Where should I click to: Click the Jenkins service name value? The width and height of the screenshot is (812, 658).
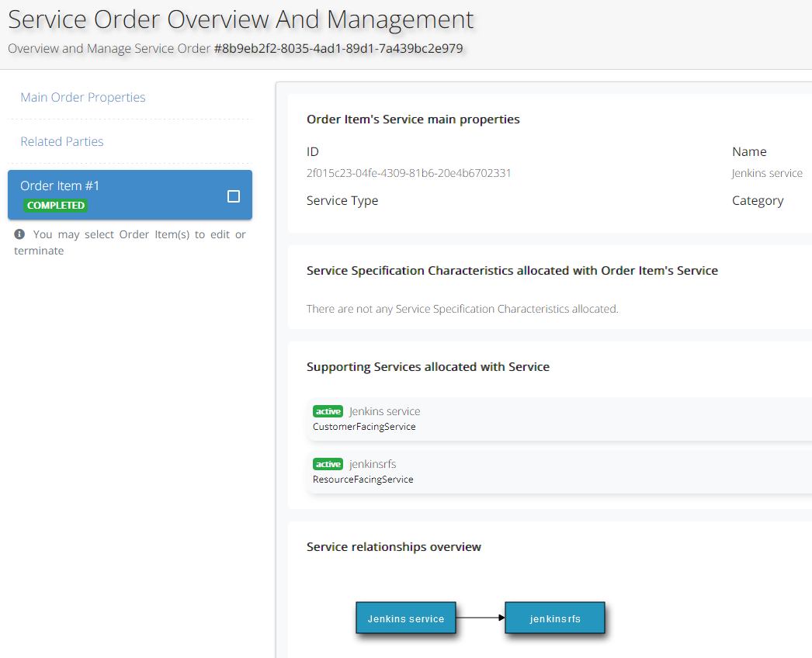pos(767,173)
